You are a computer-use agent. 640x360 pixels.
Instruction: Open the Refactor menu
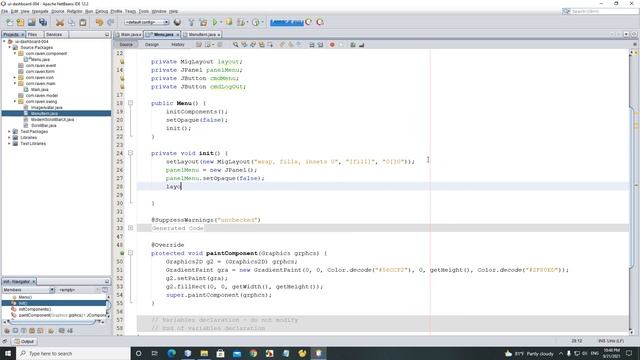pos(75,11)
